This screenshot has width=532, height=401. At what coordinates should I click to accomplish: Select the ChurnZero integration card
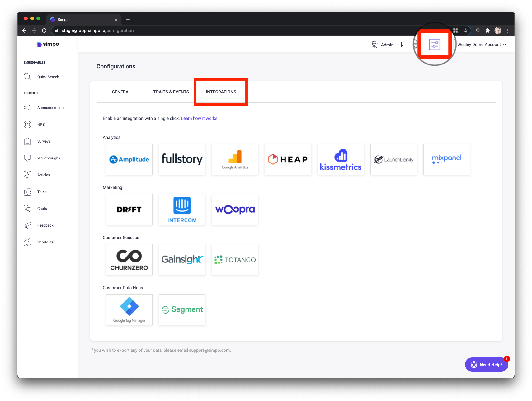pyautogui.click(x=129, y=260)
